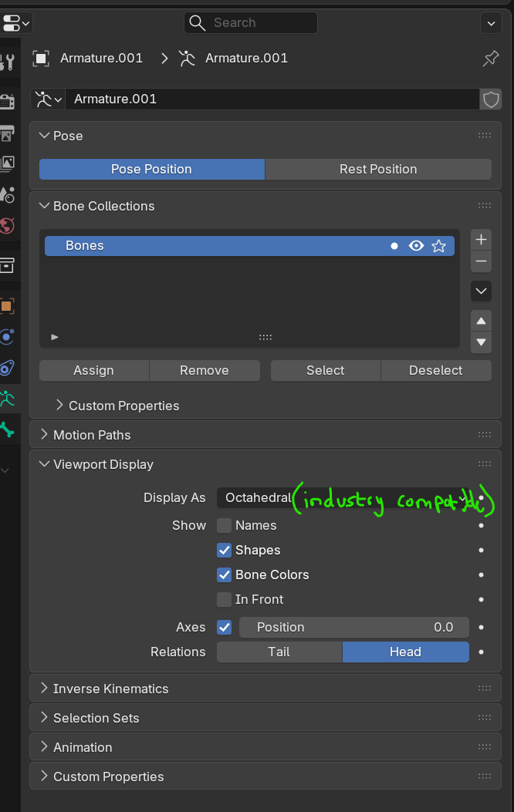Open the Physics properties tab
Image resolution: width=514 pixels, height=812 pixels.
click(x=7, y=337)
